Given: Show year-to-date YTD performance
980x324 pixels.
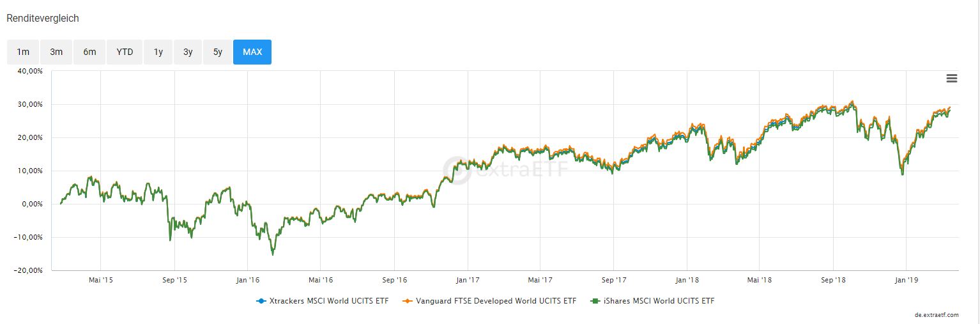Looking at the screenshot, I should click(x=125, y=52).
